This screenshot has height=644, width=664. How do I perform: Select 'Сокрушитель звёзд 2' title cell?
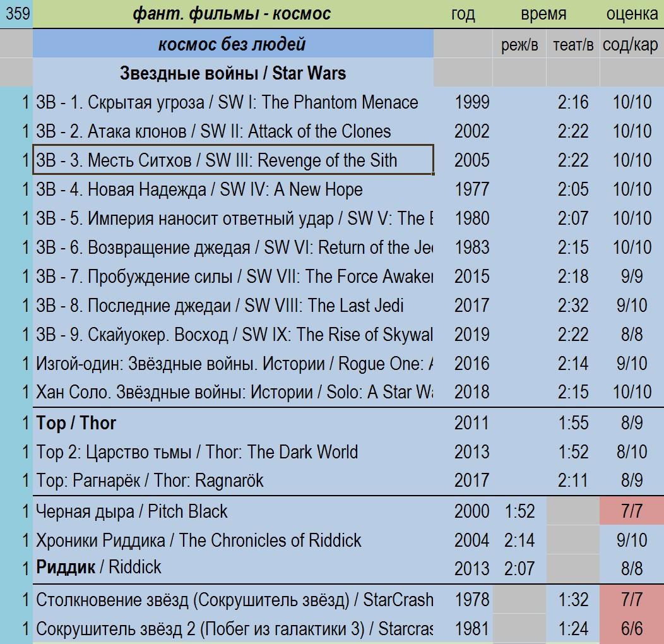pos(233,629)
